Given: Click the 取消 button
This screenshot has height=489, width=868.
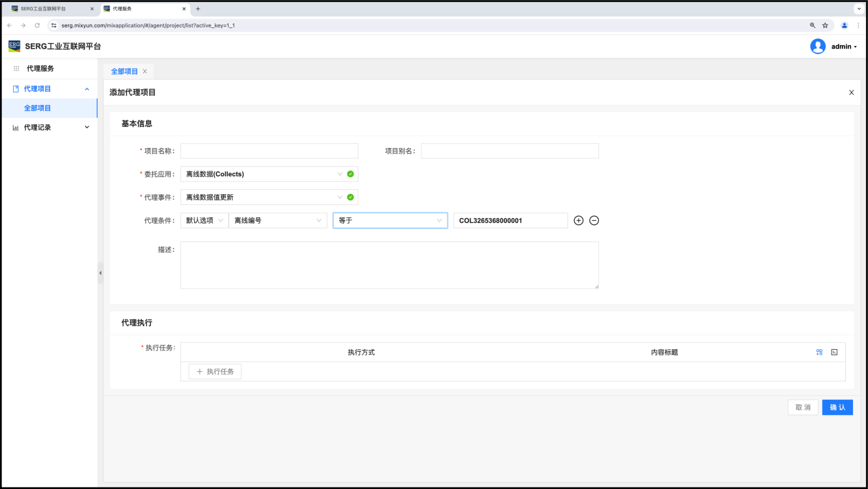Looking at the screenshot, I should 803,407.
